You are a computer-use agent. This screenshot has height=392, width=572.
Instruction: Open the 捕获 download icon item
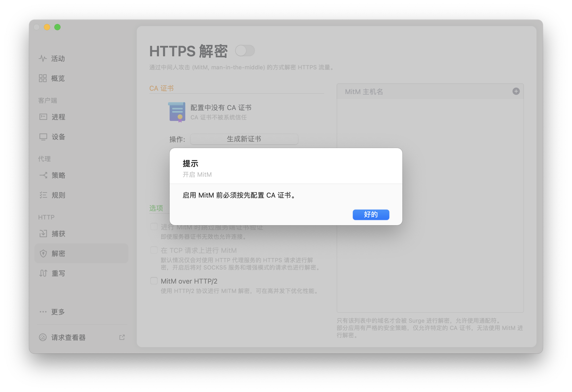click(x=43, y=234)
